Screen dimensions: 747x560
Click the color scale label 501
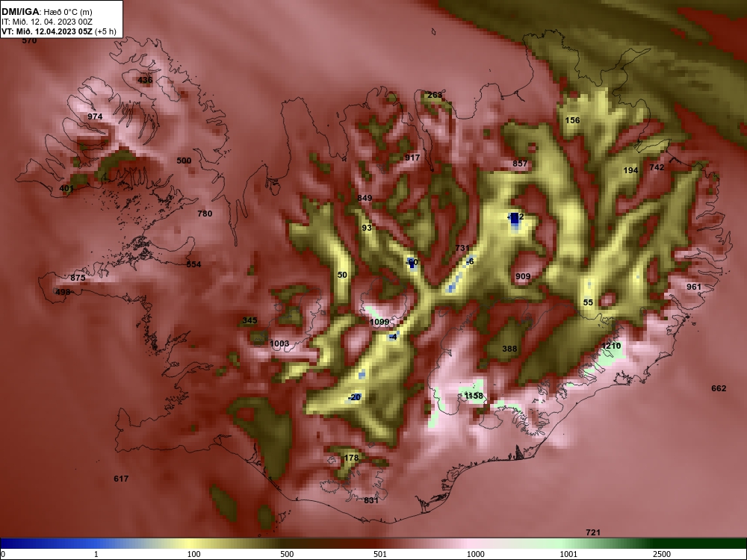coord(379,554)
